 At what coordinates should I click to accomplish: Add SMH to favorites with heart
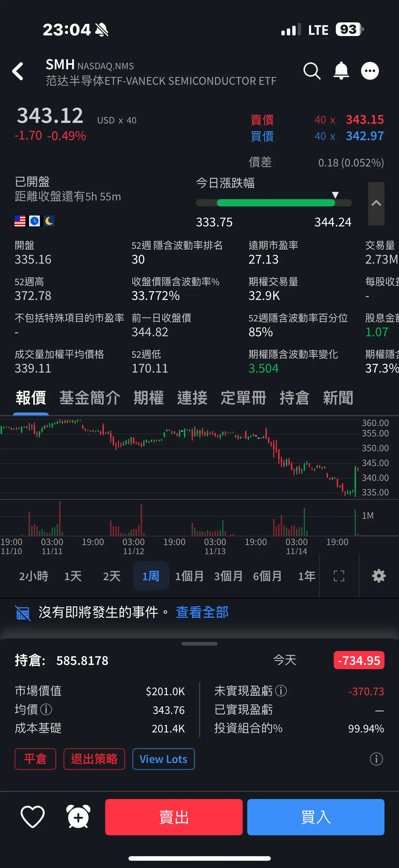click(x=33, y=817)
